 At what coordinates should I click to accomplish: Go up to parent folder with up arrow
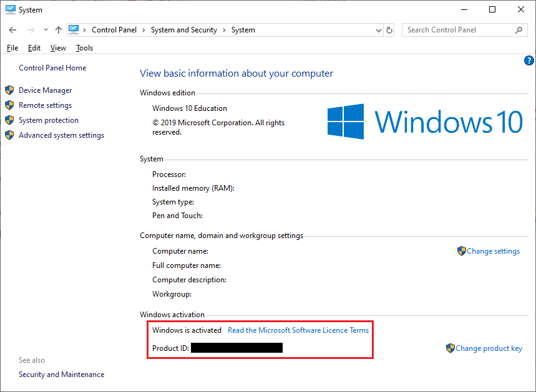point(58,29)
